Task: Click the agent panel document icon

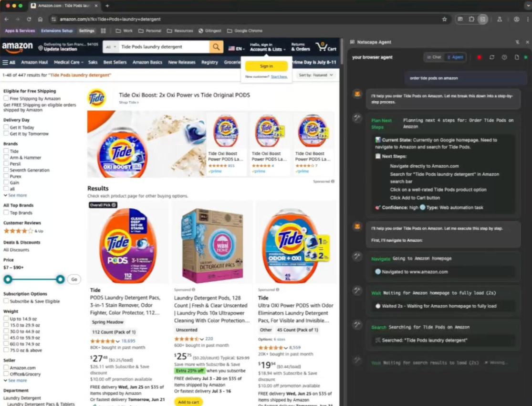Action: (x=516, y=57)
